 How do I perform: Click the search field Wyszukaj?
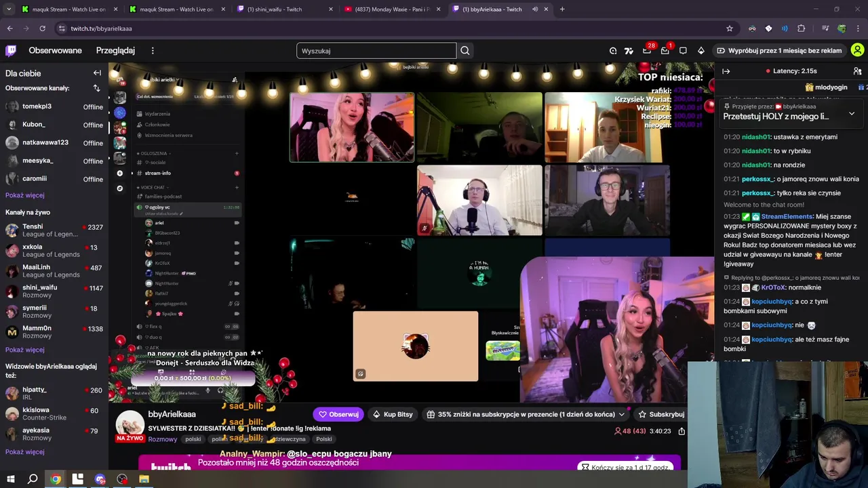[376, 51]
